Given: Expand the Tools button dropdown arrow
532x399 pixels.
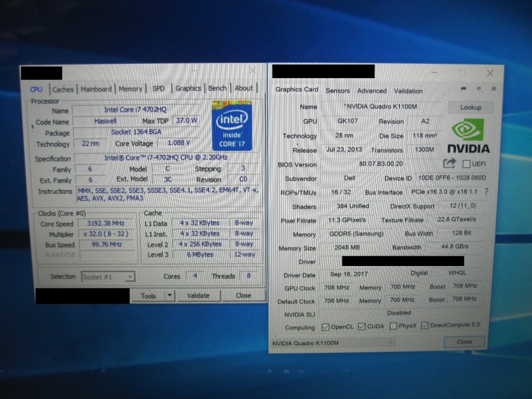Looking at the screenshot, I should [x=170, y=295].
